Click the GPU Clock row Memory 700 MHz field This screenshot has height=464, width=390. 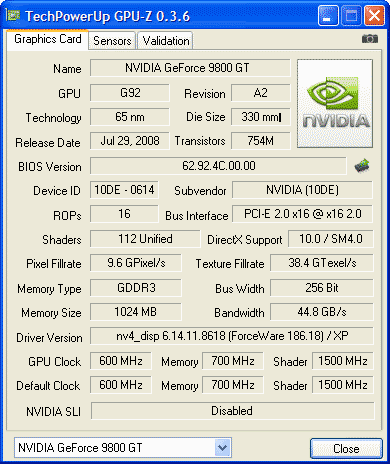click(233, 361)
